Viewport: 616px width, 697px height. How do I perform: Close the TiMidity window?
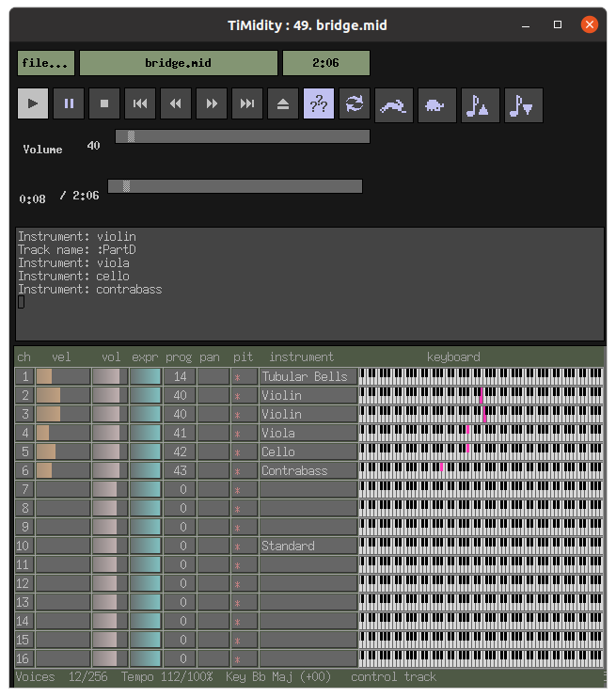[590, 24]
